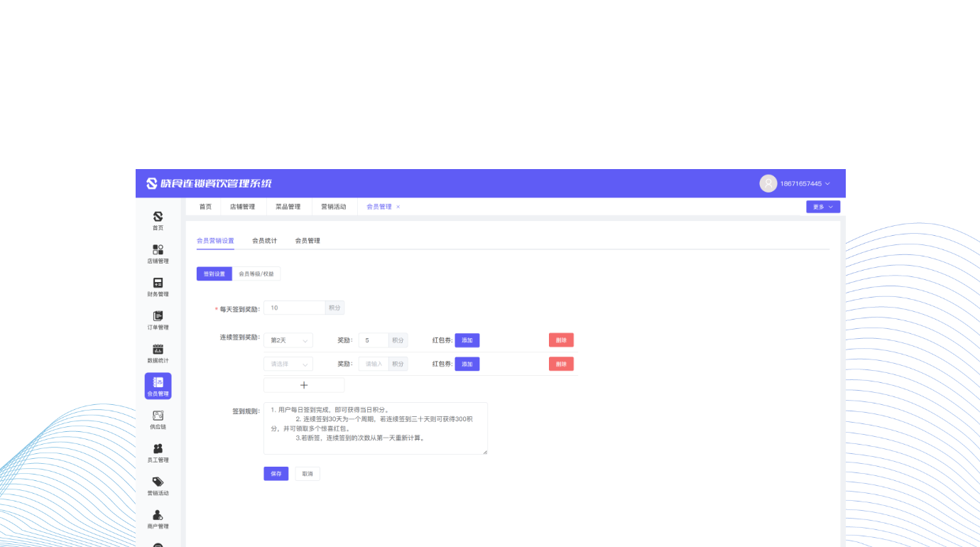
Task: Click the 财务管理 sidebar icon
Action: 158,287
